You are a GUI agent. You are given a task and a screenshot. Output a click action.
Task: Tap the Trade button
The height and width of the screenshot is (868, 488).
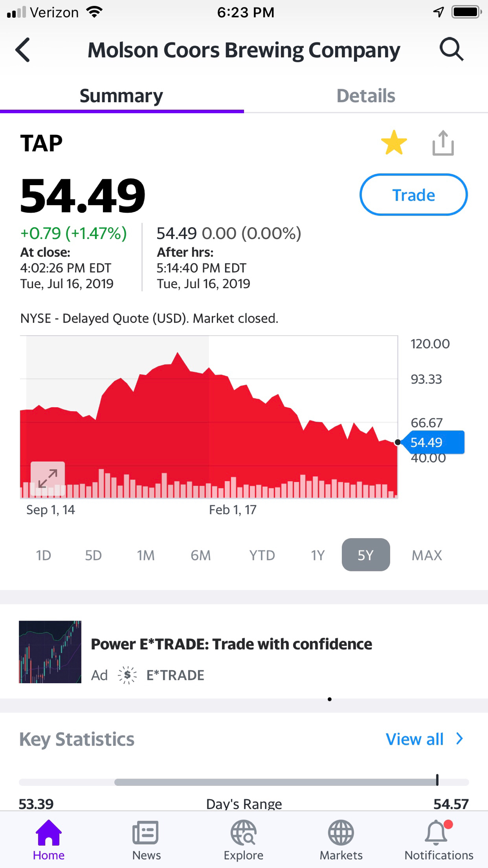click(413, 195)
